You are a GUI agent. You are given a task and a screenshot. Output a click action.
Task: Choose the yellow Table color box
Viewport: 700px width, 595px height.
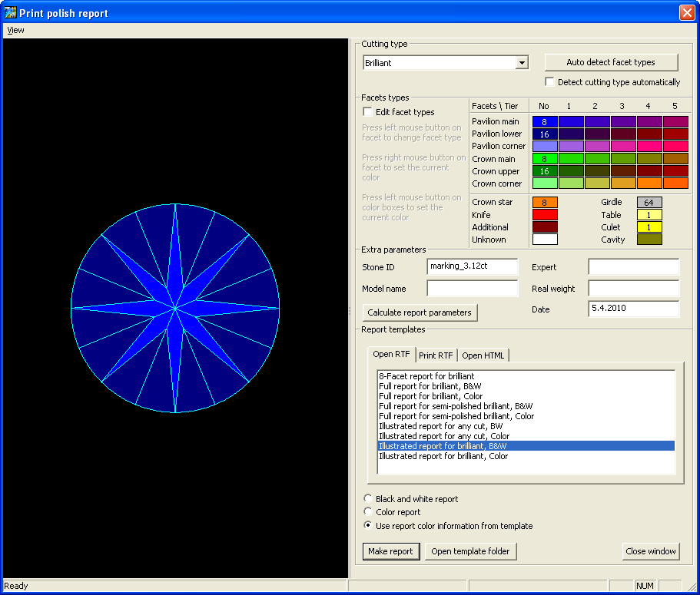649,215
